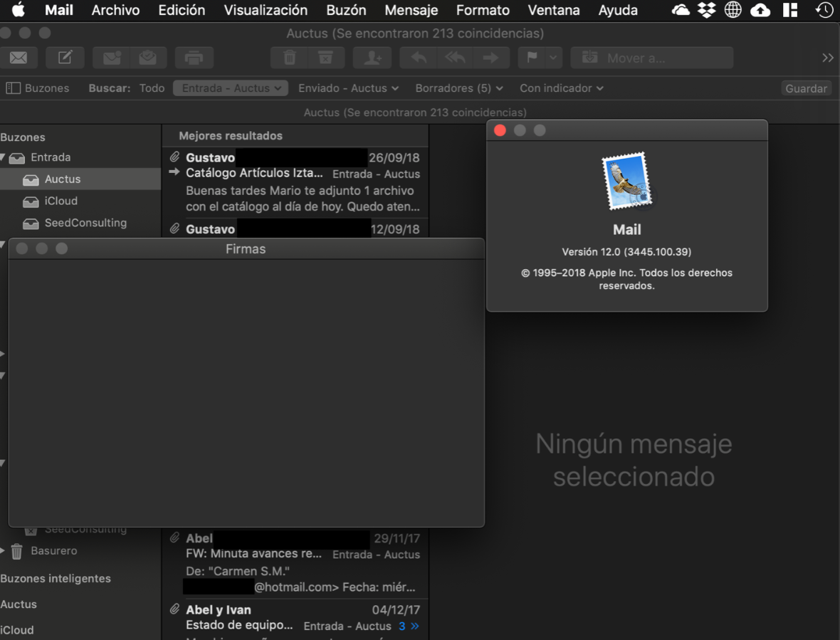Viewport: 840px width, 640px height.
Task: Compose a new message with the pencil icon
Action: [x=65, y=58]
